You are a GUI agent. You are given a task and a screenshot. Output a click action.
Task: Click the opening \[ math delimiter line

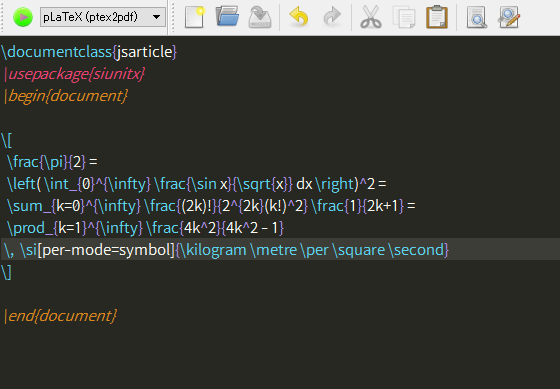pyautogui.click(x=7, y=140)
